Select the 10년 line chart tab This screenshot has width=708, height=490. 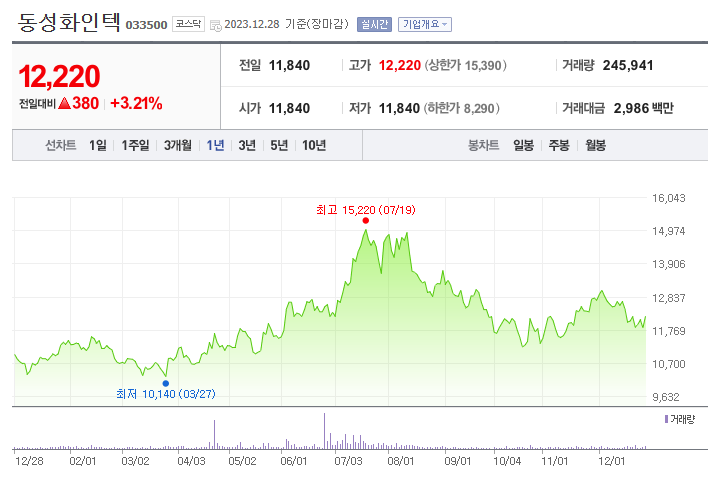[314, 145]
